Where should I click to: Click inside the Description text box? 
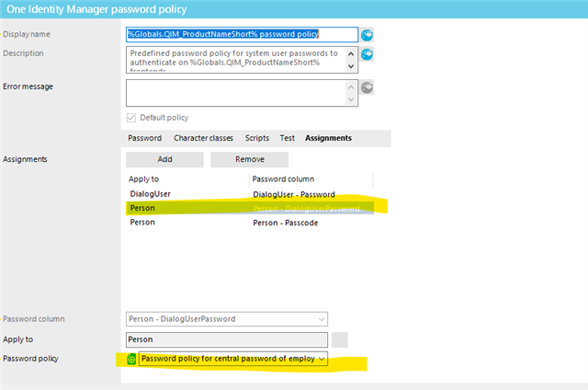(236, 59)
